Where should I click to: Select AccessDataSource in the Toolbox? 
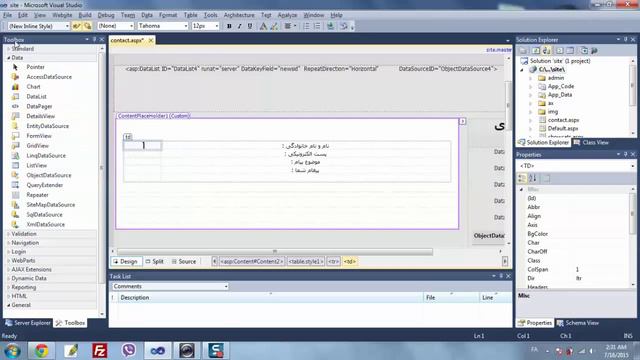point(49,77)
